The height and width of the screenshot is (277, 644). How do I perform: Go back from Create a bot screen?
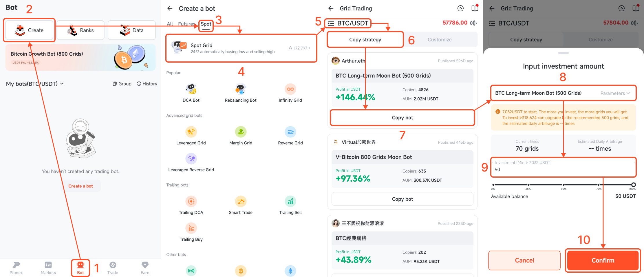coord(170,8)
